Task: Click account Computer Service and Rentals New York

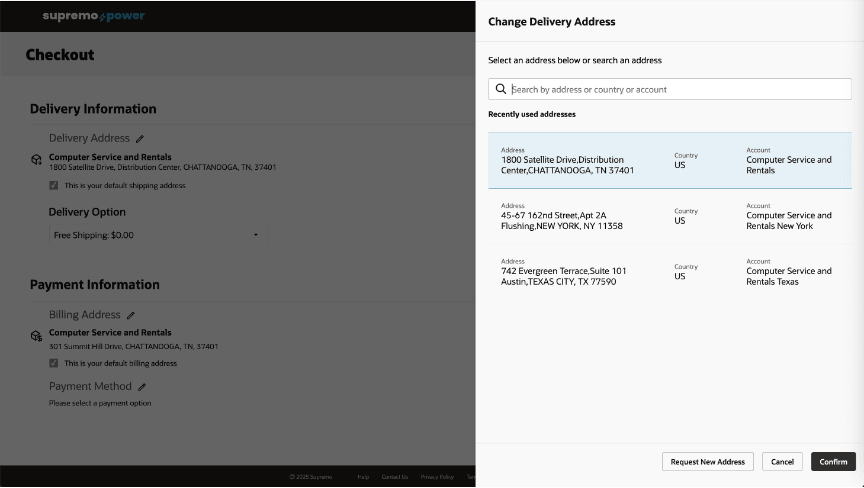Action: point(789,221)
